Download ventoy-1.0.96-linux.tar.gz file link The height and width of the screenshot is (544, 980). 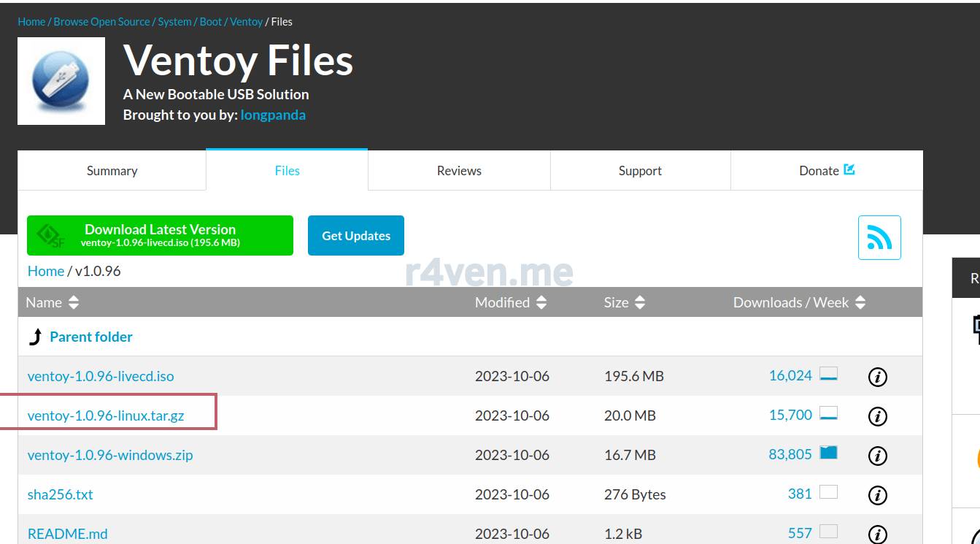coord(106,415)
